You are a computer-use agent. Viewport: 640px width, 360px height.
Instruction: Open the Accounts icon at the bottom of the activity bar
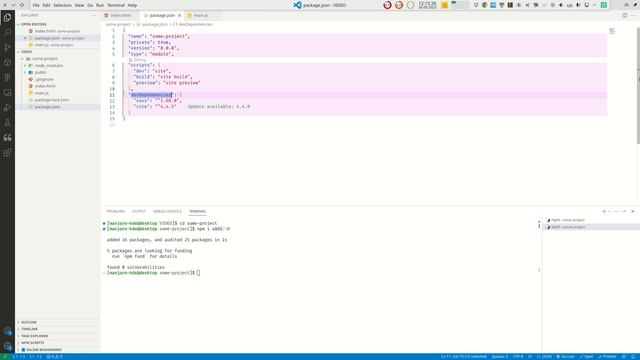(x=7, y=331)
